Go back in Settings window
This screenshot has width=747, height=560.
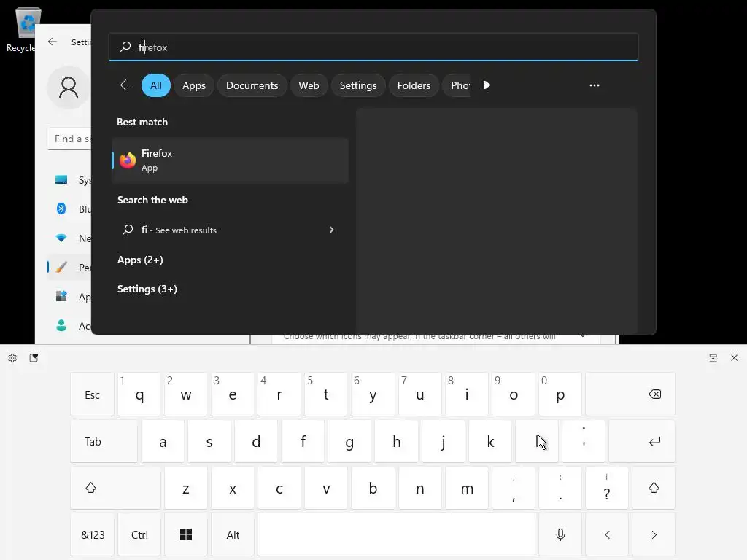[x=53, y=42]
